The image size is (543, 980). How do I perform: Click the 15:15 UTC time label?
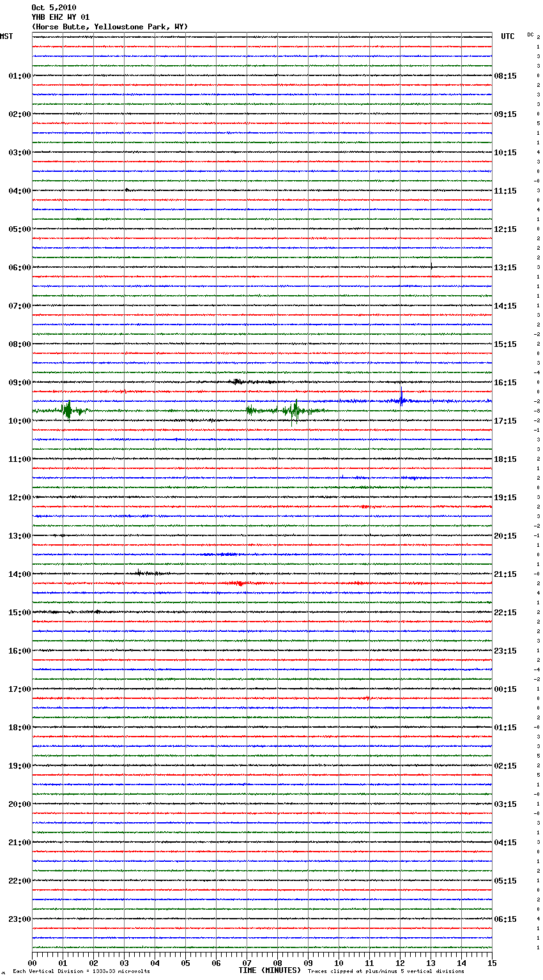[x=505, y=344]
